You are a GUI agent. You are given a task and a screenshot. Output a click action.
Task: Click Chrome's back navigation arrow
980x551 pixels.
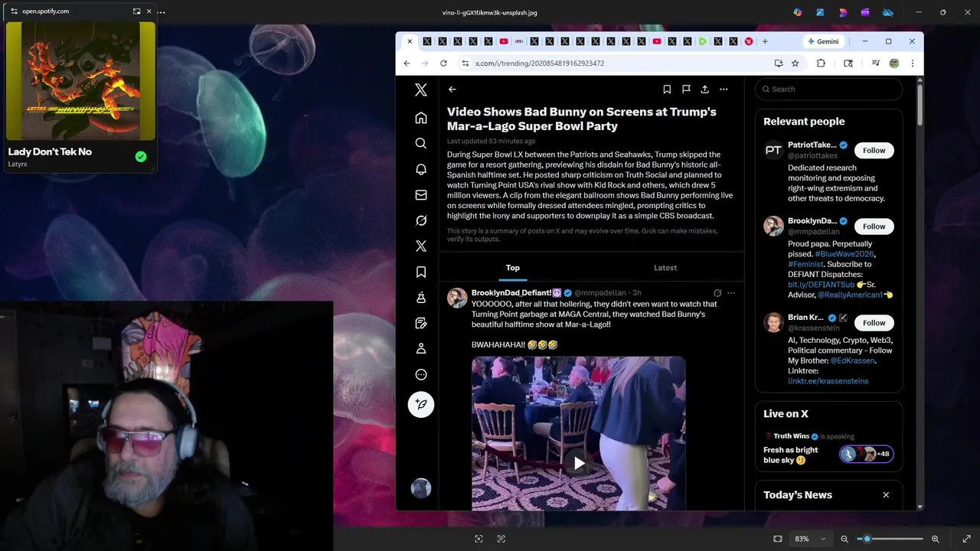pos(407,64)
